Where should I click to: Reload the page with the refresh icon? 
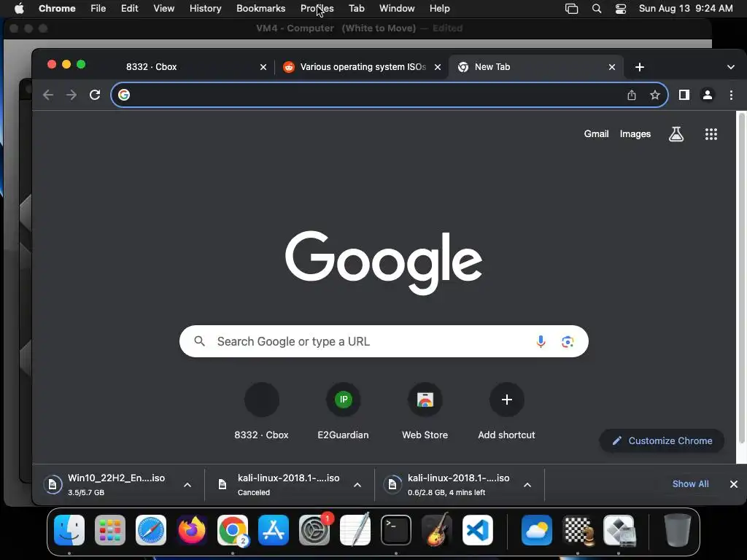tap(95, 95)
